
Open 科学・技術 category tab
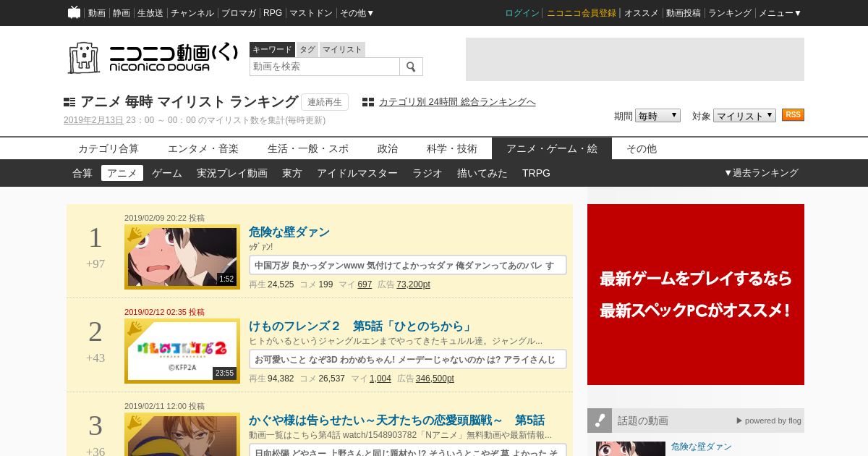452,148
